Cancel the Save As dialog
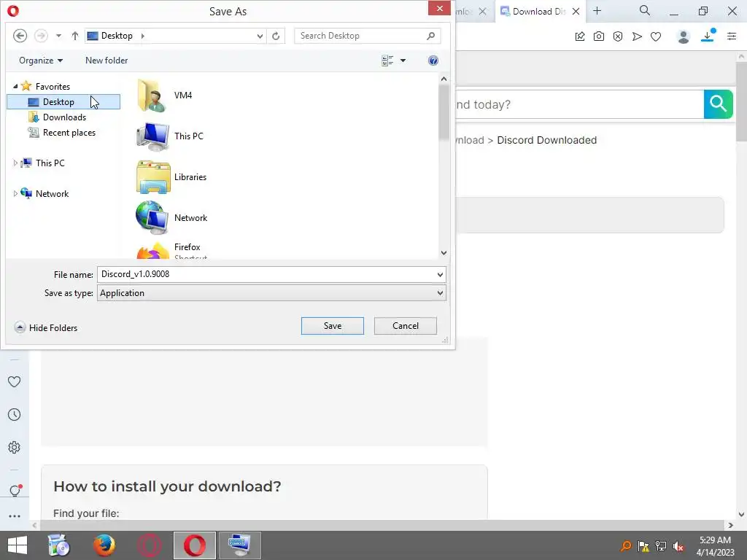Image resolution: width=747 pixels, height=560 pixels. tap(406, 326)
